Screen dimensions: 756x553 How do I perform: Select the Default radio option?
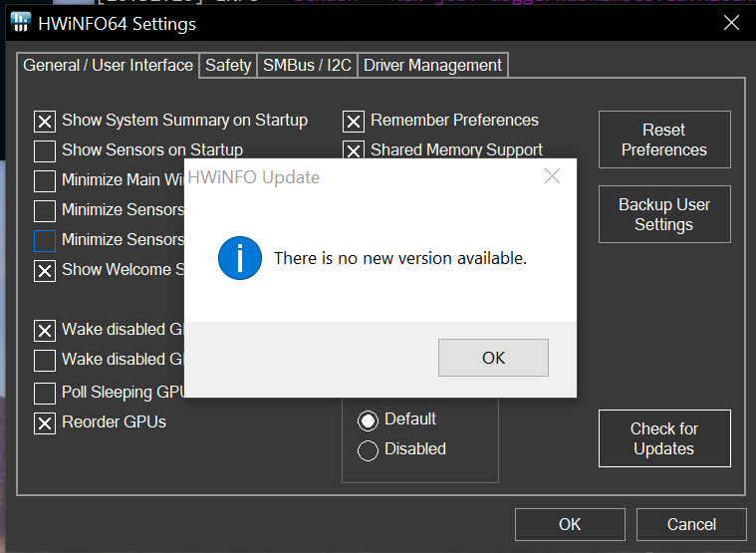click(x=368, y=420)
